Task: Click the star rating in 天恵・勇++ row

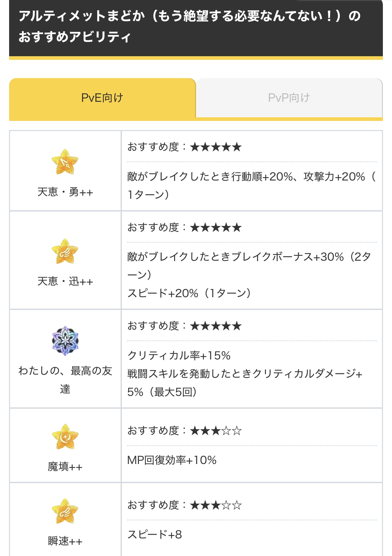Action: click(215, 147)
